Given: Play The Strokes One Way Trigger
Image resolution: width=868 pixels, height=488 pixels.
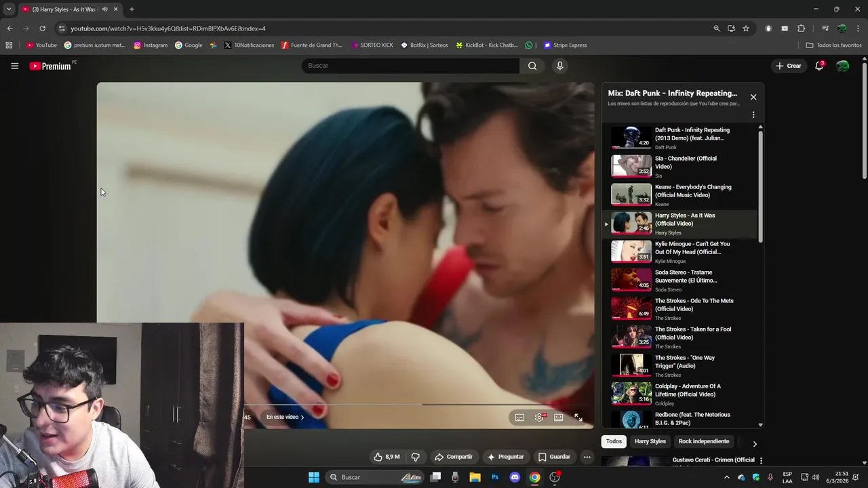Looking at the screenshot, I should [x=678, y=365].
